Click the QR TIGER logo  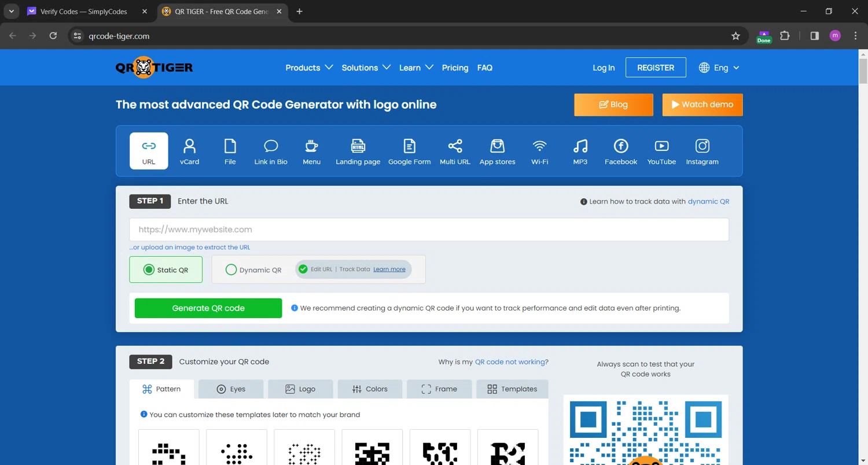coord(155,68)
